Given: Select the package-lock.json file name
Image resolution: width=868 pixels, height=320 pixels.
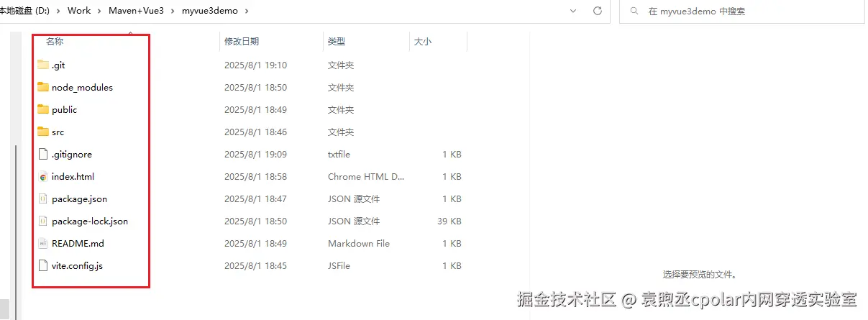Looking at the screenshot, I should tap(90, 221).
